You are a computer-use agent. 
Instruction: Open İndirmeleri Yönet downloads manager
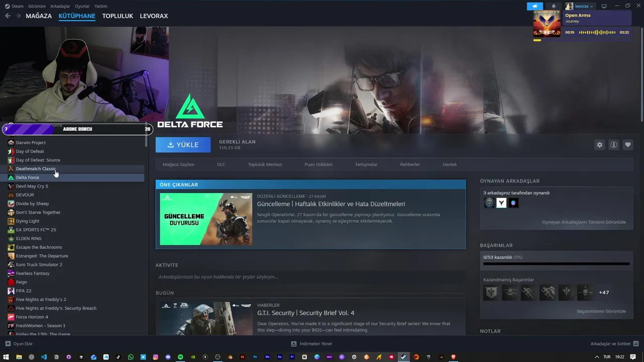(x=311, y=344)
